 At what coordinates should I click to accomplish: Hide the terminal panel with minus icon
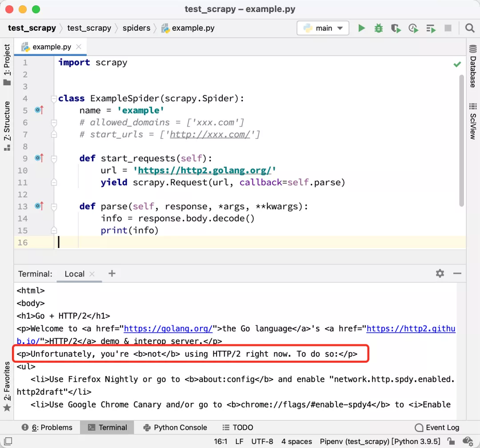click(457, 273)
